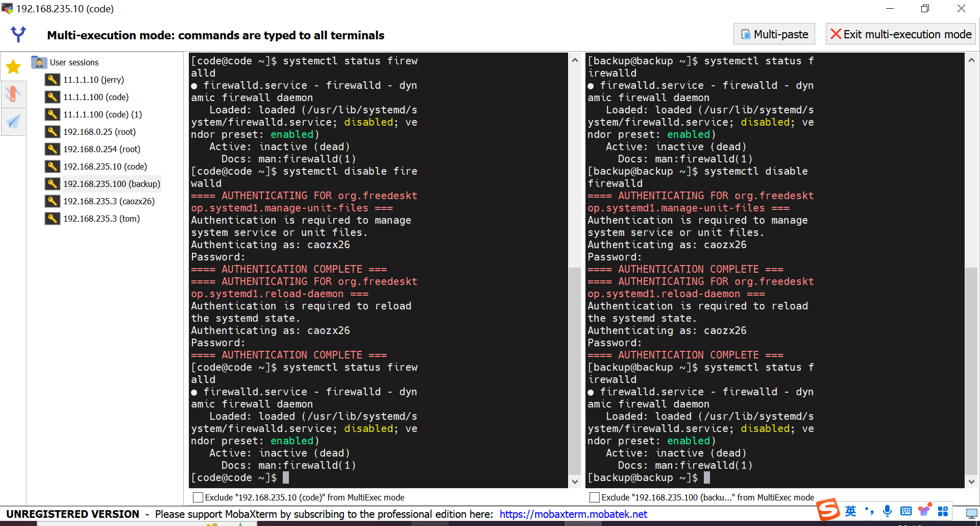Image resolution: width=980 pixels, height=526 pixels.
Task: Click the Sogou microphone voice input icon
Action: pyautogui.click(x=888, y=511)
